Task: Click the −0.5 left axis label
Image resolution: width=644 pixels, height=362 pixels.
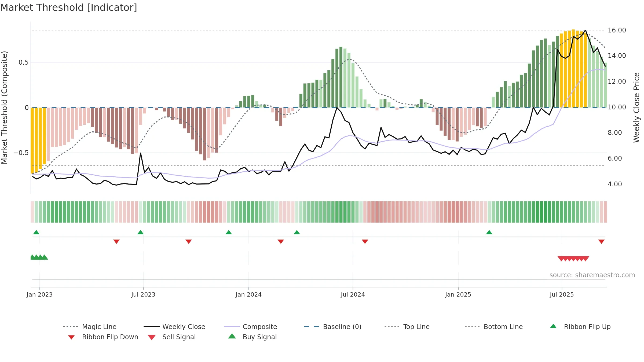Action: [21, 153]
